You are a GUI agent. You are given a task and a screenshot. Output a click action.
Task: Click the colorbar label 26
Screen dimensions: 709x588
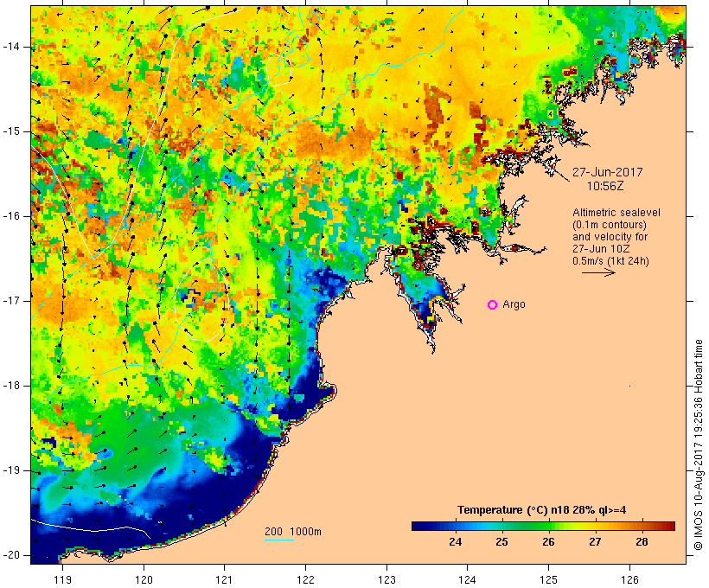(548, 542)
